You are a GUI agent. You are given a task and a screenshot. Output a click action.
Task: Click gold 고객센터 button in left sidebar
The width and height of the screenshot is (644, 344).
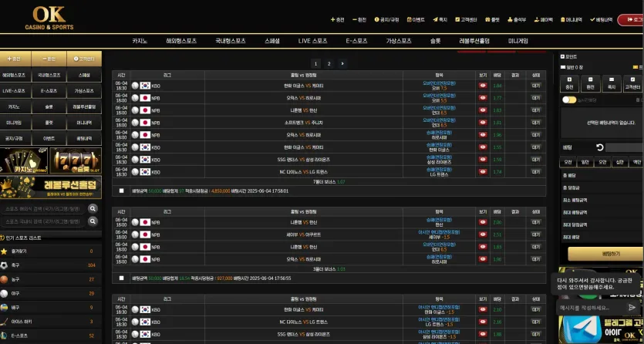point(84,59)
